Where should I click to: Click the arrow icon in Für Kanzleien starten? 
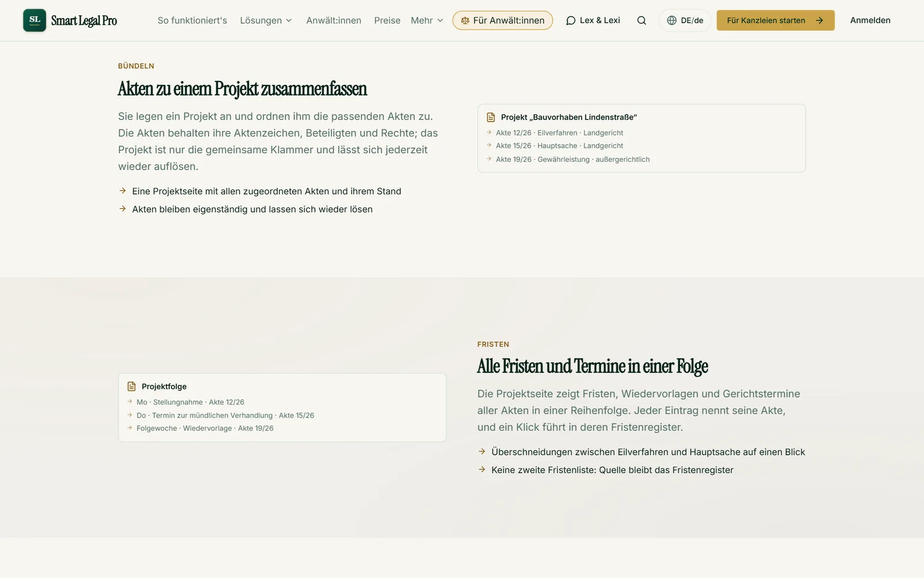(x=819, y=20)
